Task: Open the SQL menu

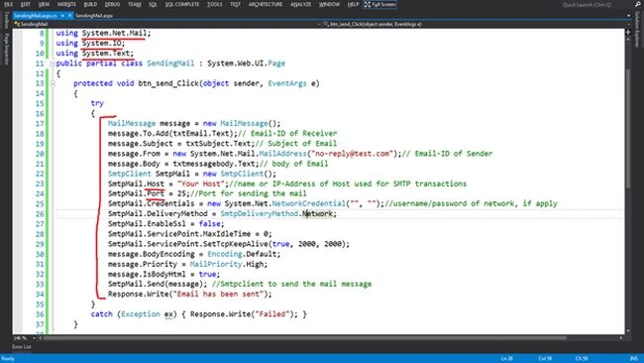Action: pyautogui.click(x=153, y=4)
